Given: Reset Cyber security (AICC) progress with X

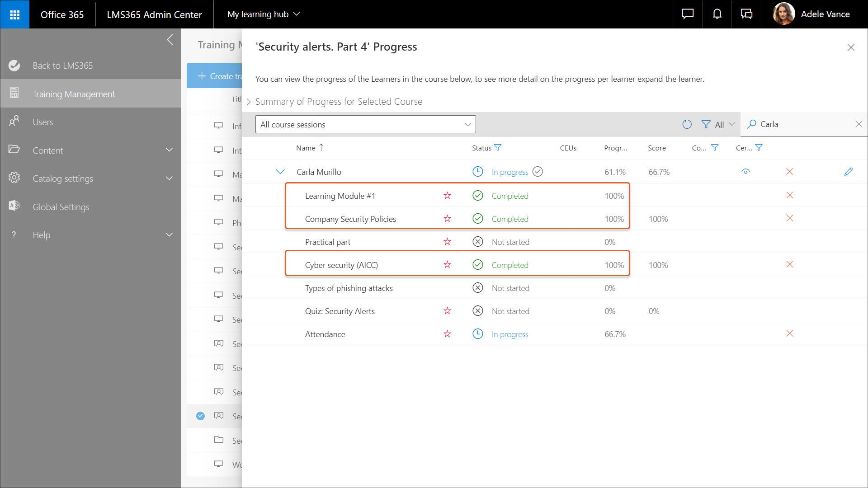Looking at the screenshot, I should pos(789,264).
